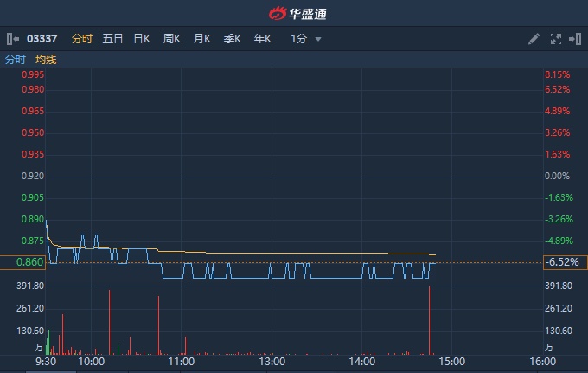
Task: Click the 4.89% positive axis label
Action: coord(557,111)
